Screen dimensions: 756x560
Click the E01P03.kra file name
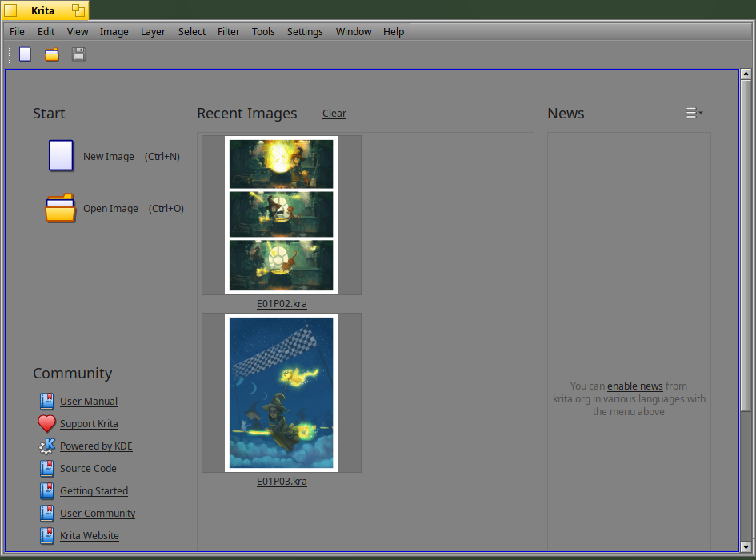coord(282,482)
